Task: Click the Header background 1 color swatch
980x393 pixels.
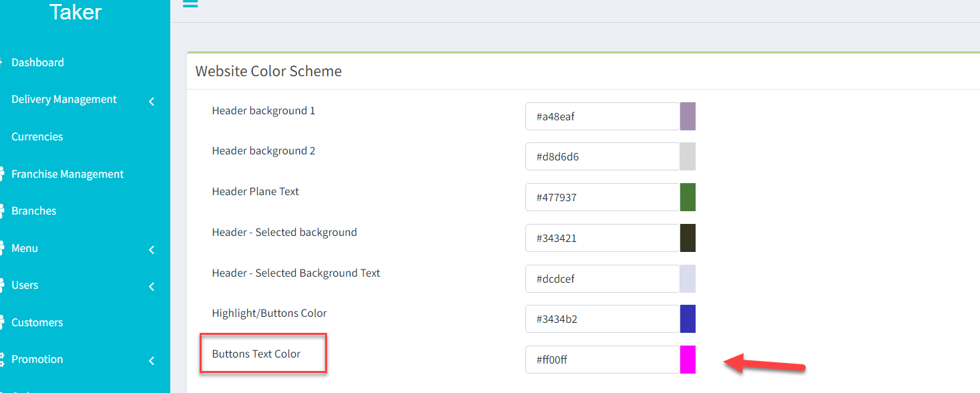Action: pos(688,116)
